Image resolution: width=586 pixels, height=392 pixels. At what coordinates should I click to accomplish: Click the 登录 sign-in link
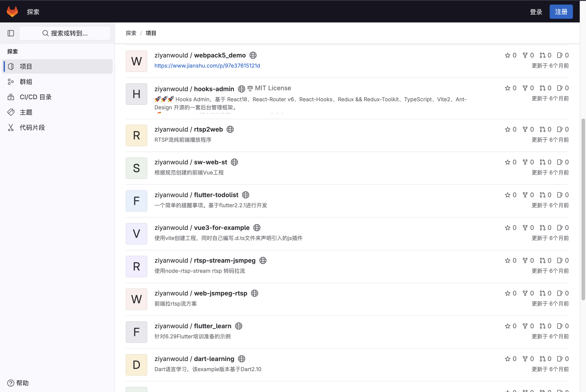click(x=536, y=12)
